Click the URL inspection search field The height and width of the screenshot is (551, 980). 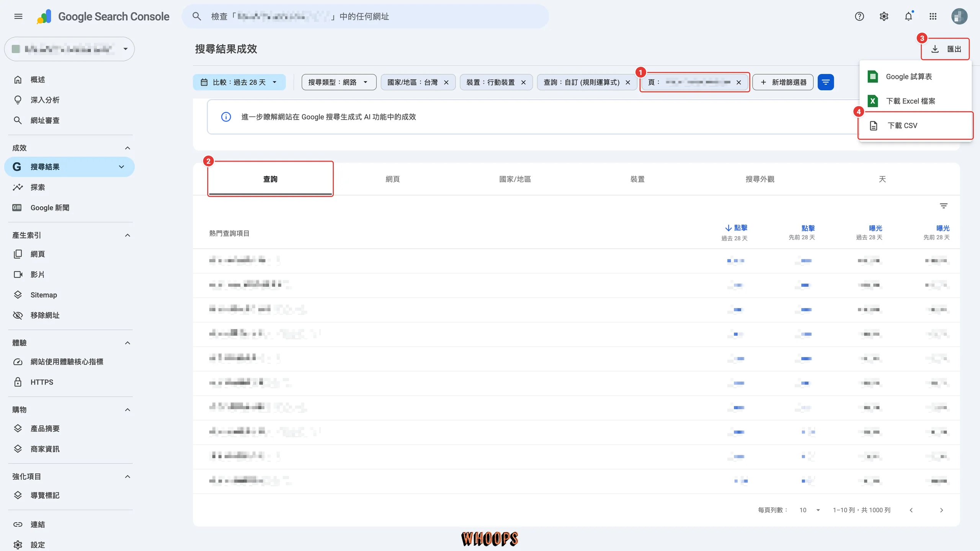click(x=366, y=16)
